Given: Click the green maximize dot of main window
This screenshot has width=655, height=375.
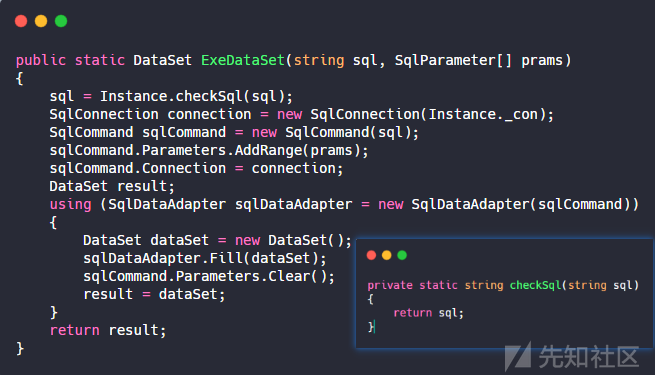Looking at the screenshot, I should (61, 21).
